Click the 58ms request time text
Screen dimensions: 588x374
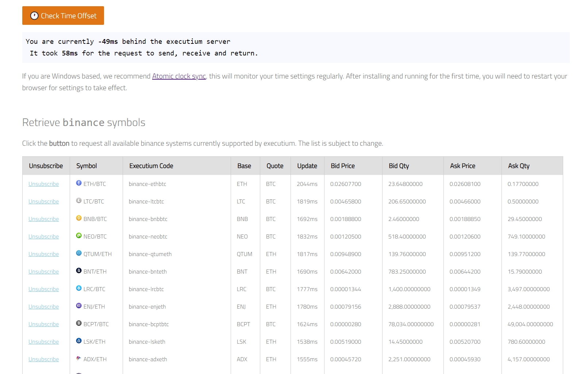(x=70, y=53)
